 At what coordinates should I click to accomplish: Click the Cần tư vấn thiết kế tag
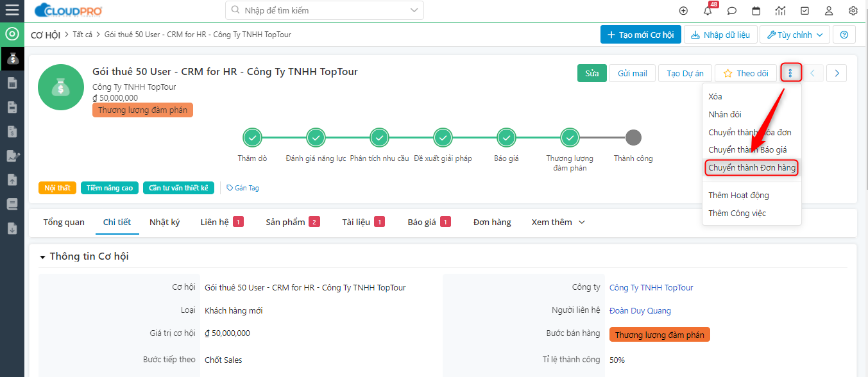pos(178,188)
